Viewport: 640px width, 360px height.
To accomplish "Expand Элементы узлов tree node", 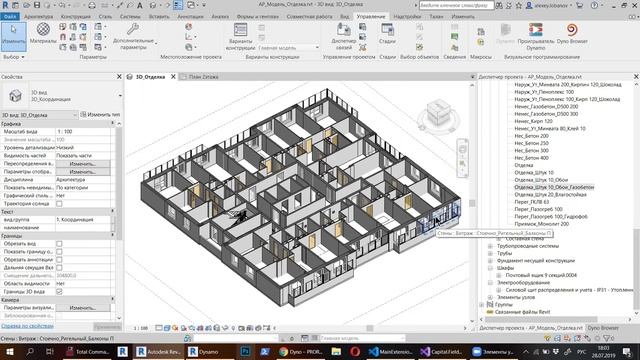I will point(490,297).
